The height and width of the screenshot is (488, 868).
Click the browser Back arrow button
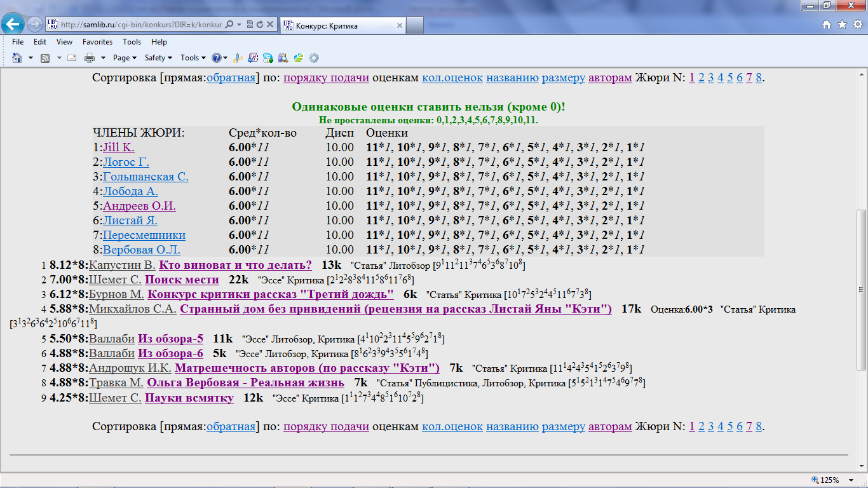[14, 25]
